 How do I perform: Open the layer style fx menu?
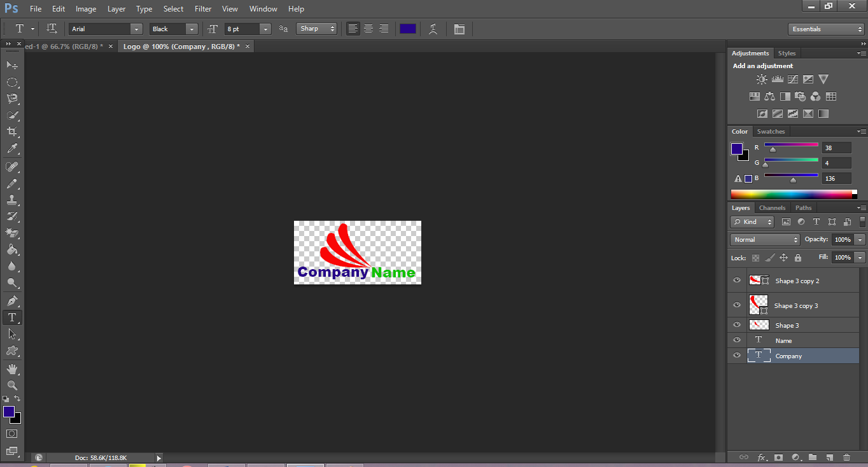[762, 457]
